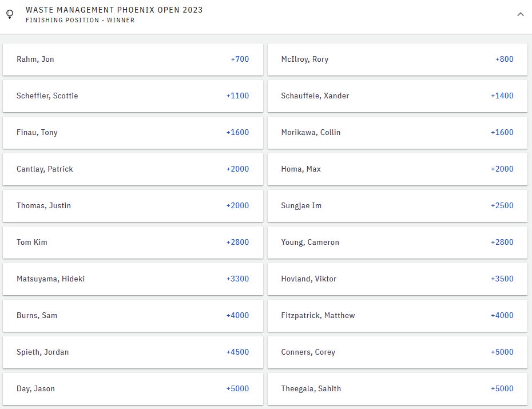Click the golf icon beside tournament title
The height and width of the screenshot is (409, 532).
10,14
